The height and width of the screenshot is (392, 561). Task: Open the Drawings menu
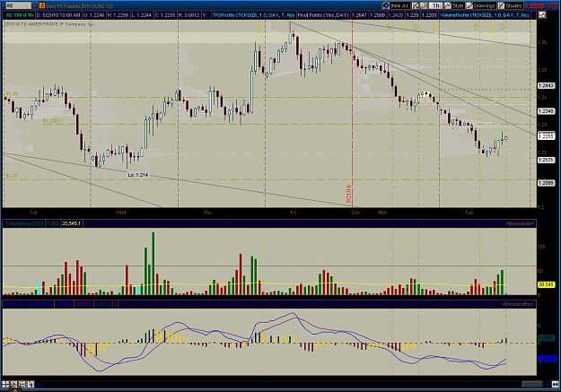click(x=481, y=5)
